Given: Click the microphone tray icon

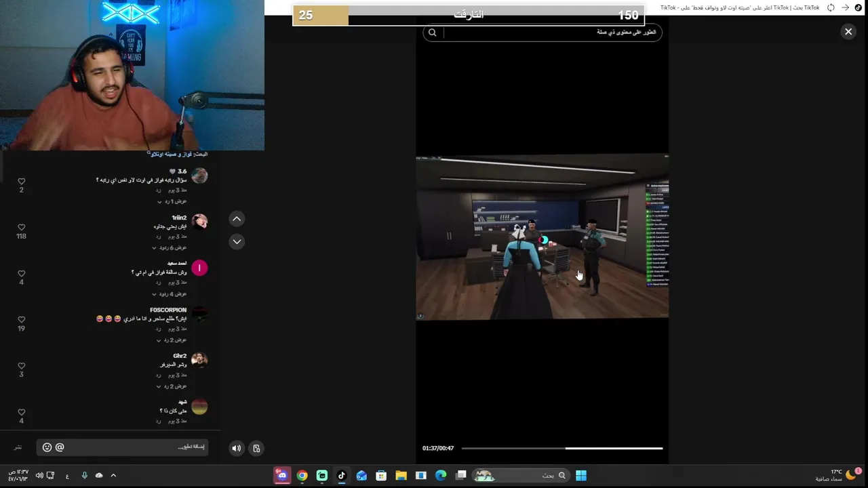Looking at the screenshot, I should click(84, 476).
